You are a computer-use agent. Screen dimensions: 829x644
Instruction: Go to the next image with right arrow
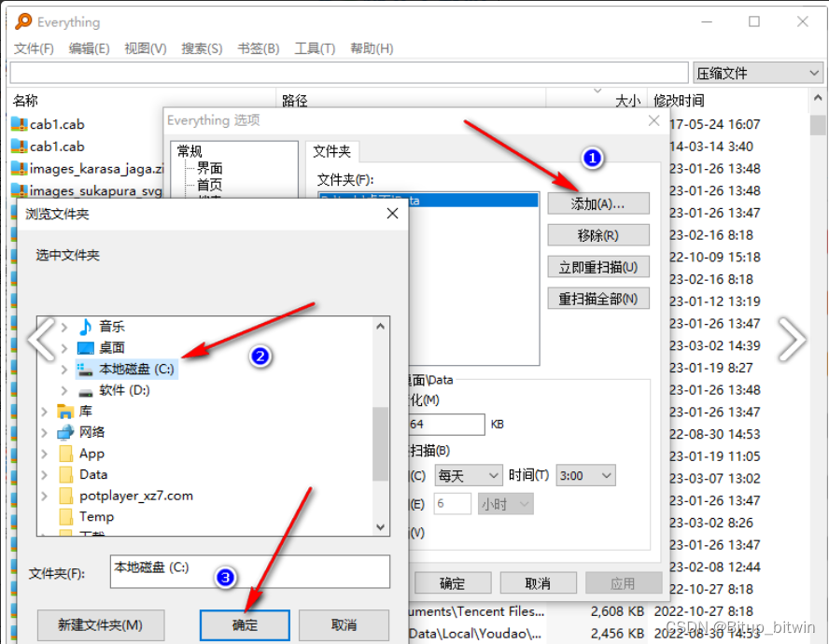point(792,339)
